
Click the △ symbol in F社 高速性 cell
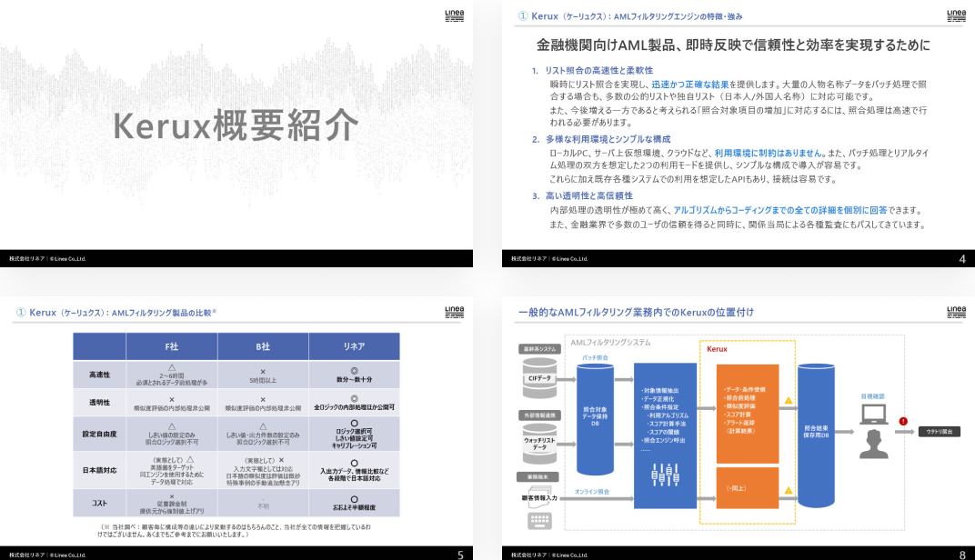tap(172, 368)
